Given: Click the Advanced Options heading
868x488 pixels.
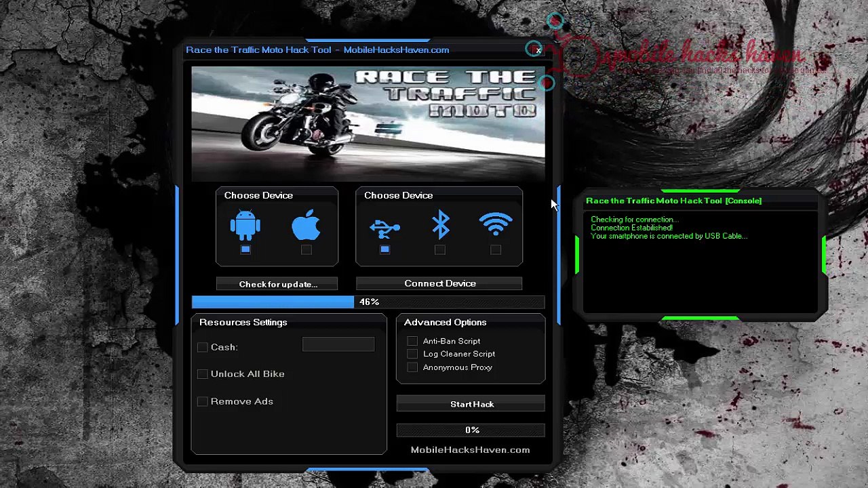Looking at the screenshot, I should (445, 323).
